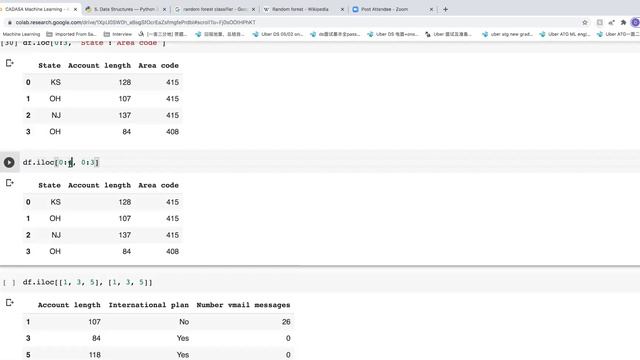The width and height of the screenshot is (640, 360).
Task: Select the No value under International plan
Action: pyautogui.click(x=184, y=322)
